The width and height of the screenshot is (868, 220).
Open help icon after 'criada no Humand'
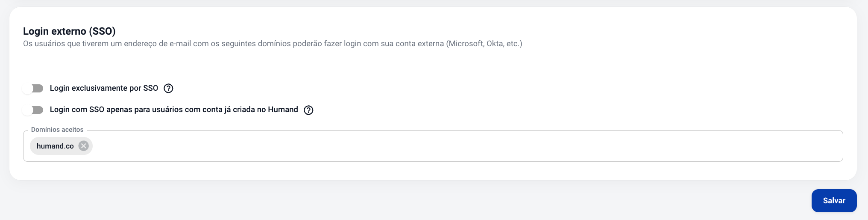pos(308,110)
